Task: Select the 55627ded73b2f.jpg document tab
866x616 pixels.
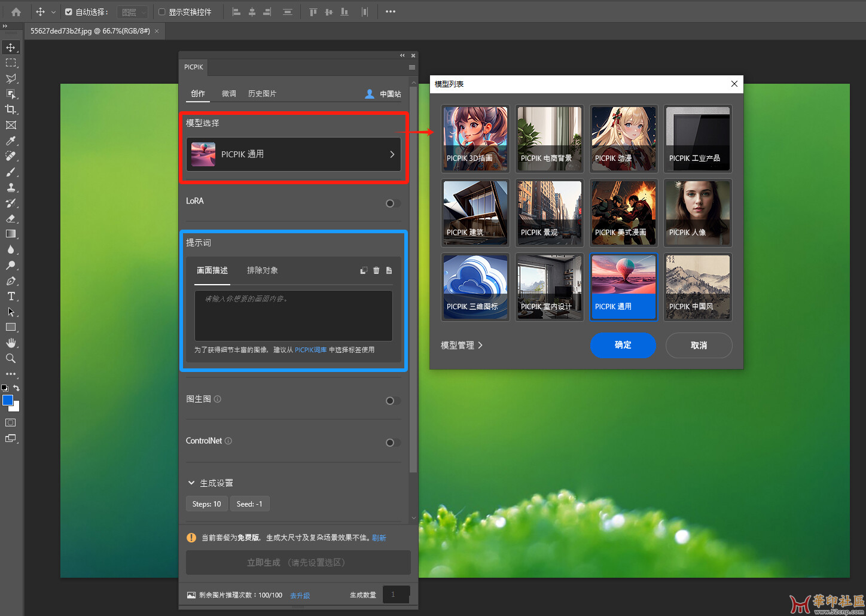Action: point(90,31)
